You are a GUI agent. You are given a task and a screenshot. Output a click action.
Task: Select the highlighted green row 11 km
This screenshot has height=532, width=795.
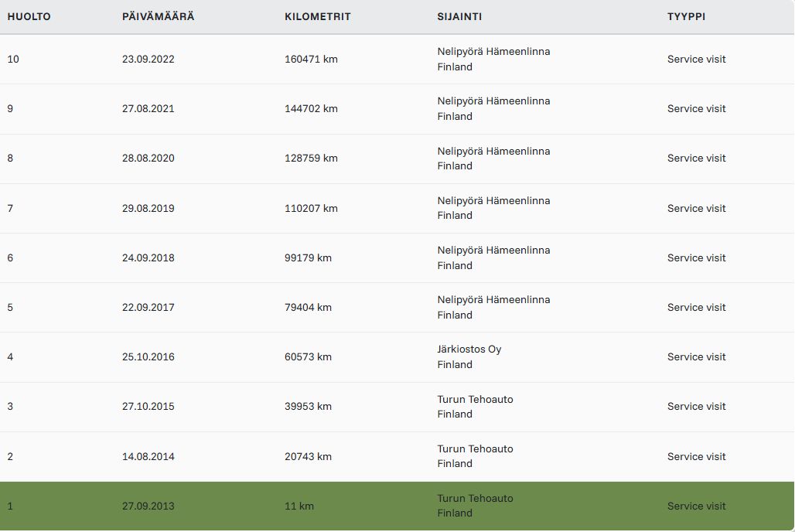click(x=397, y=506)
